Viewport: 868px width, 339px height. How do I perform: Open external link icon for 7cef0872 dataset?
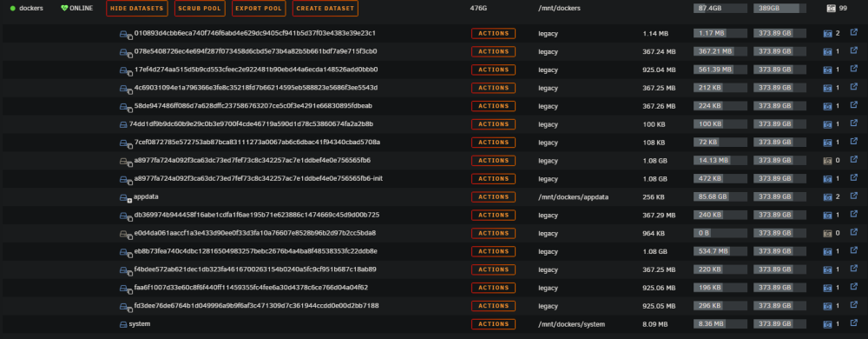853,142
